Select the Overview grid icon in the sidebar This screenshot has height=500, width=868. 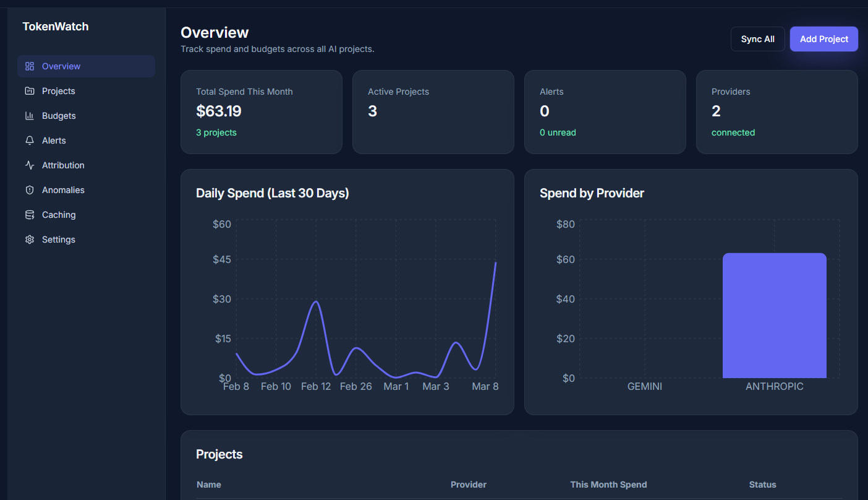[x=30, y=66]
